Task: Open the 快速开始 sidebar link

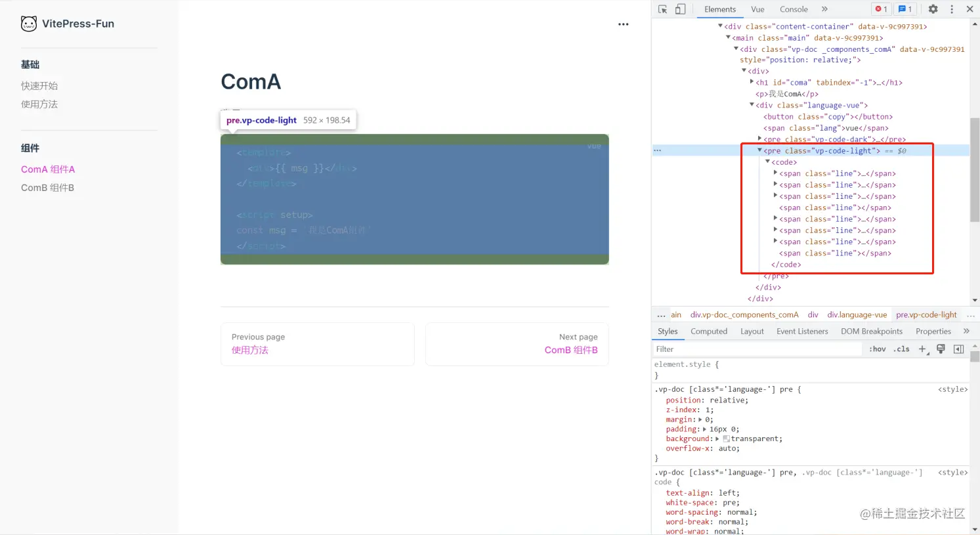Action: coord(39,86)
